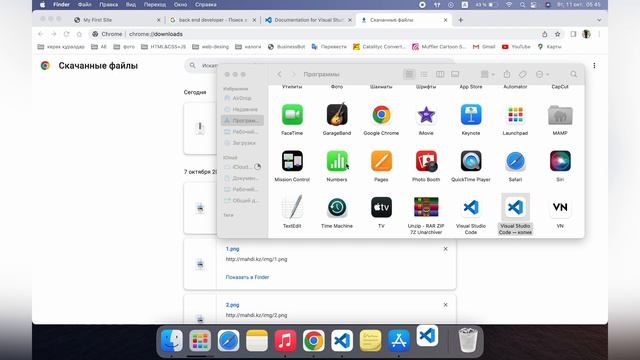Screen dimensions: 640x360
Task: Bookmark this page star icon
Action: tap(558, 34)
